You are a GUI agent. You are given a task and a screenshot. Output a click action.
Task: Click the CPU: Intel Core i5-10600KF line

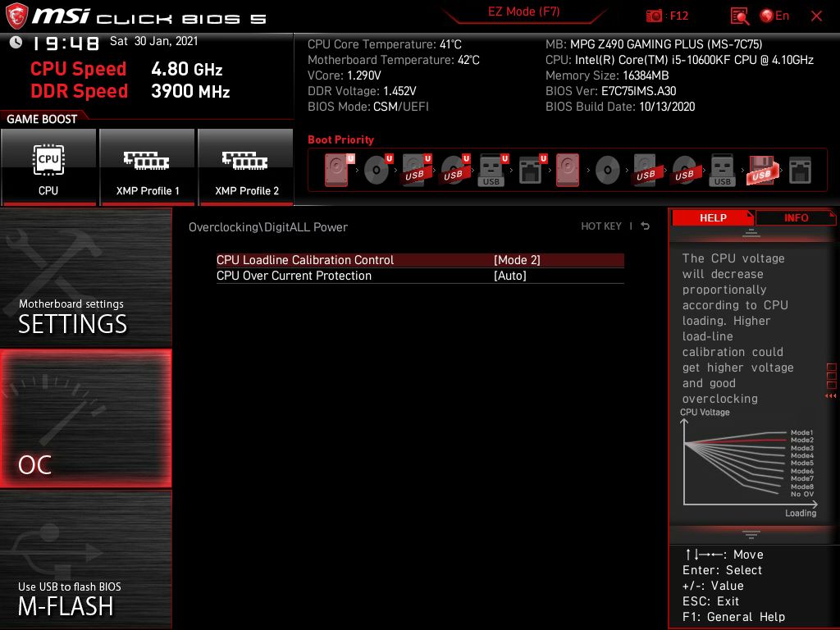point(679,60)
